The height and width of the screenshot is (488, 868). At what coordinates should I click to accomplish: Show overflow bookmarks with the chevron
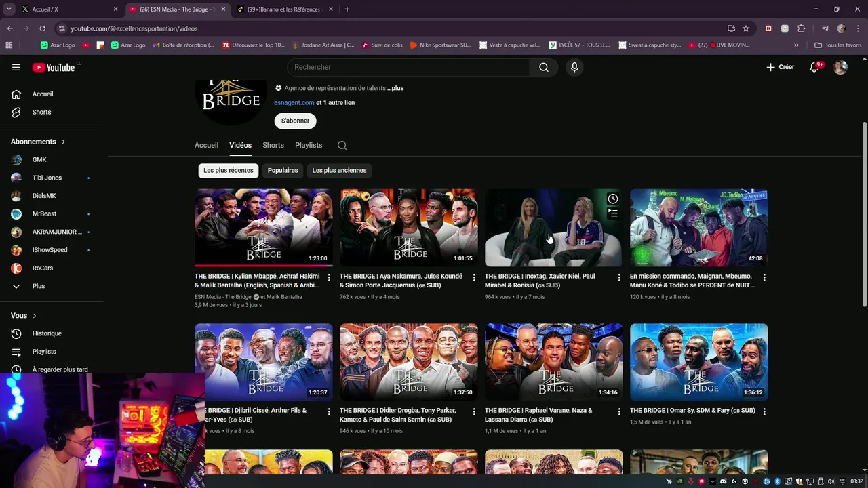point(796,45)
